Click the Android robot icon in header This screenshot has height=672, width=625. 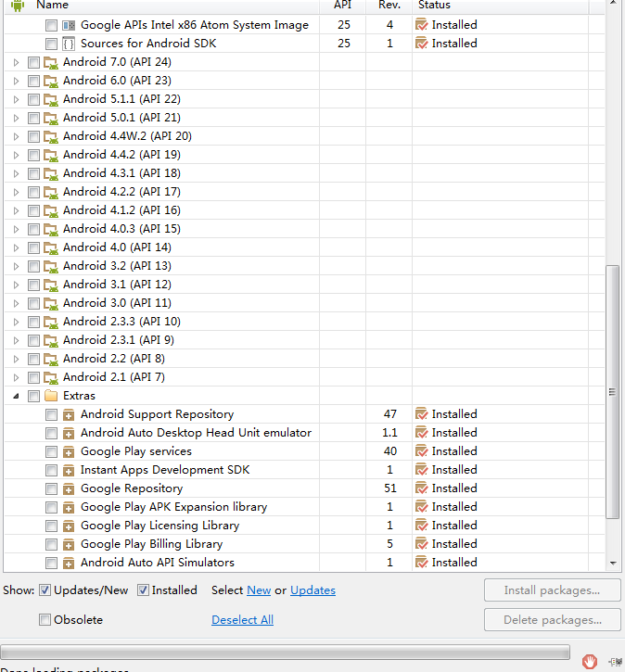17,6
